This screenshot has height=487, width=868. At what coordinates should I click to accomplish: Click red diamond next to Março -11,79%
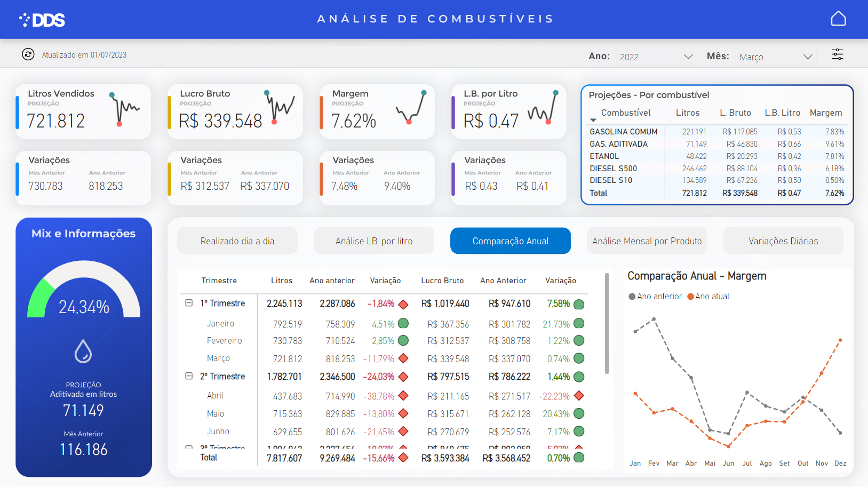[x=403, y=358]
